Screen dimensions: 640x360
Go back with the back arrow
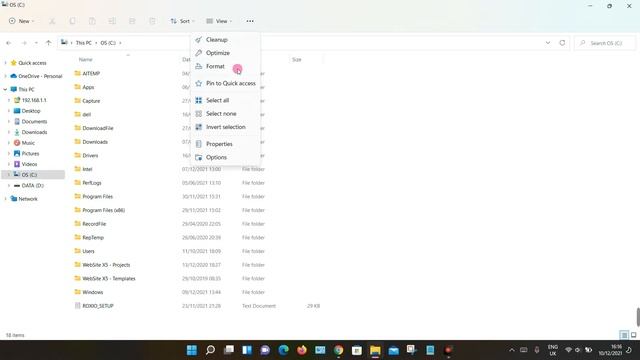coord(9,43)
